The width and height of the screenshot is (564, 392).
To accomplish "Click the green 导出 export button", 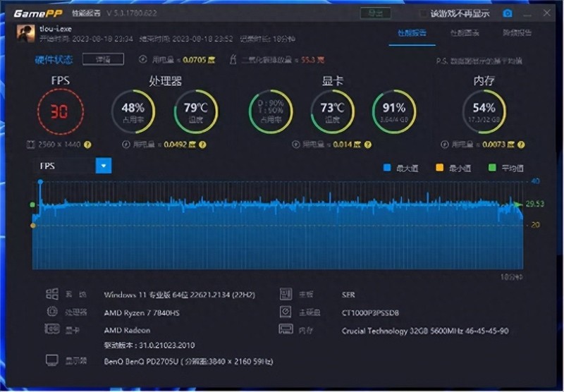I will coord(376,13).
